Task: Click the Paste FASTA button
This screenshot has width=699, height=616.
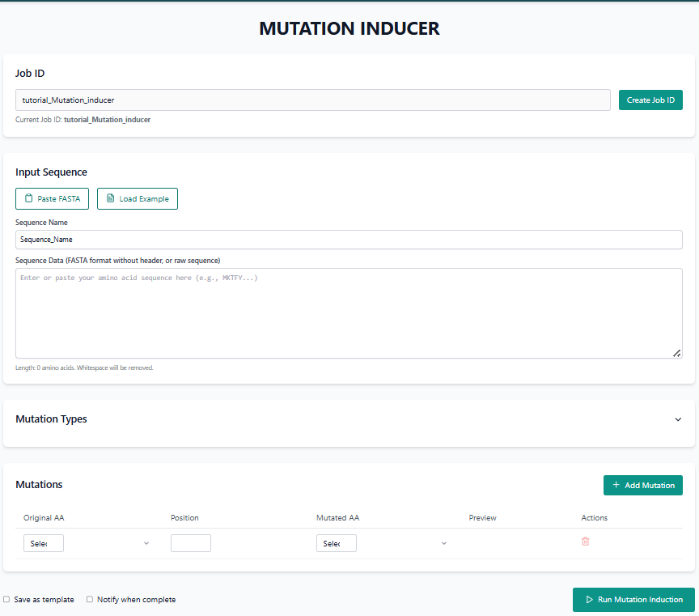Action: click(52, 198)
